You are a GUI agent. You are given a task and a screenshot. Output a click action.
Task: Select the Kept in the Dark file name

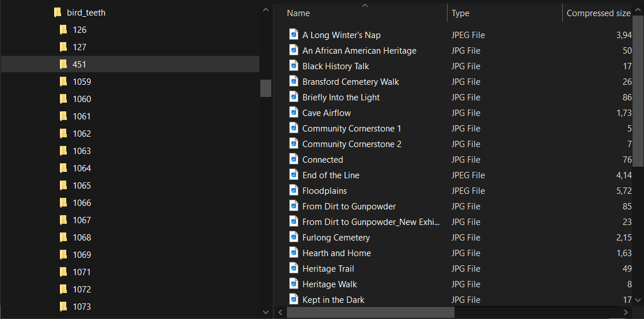tap(333, 300)
